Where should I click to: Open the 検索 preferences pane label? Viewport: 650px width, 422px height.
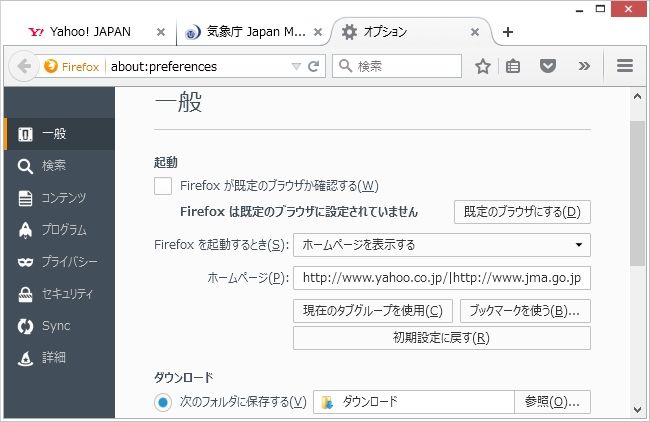click(x=54, y=166)
